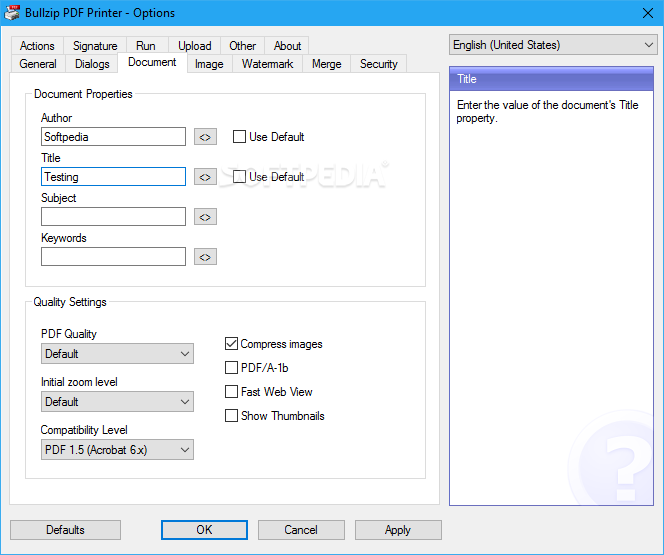Switch to the Signature tab
This screenshot has height=555, width=664.
point(95,46)
